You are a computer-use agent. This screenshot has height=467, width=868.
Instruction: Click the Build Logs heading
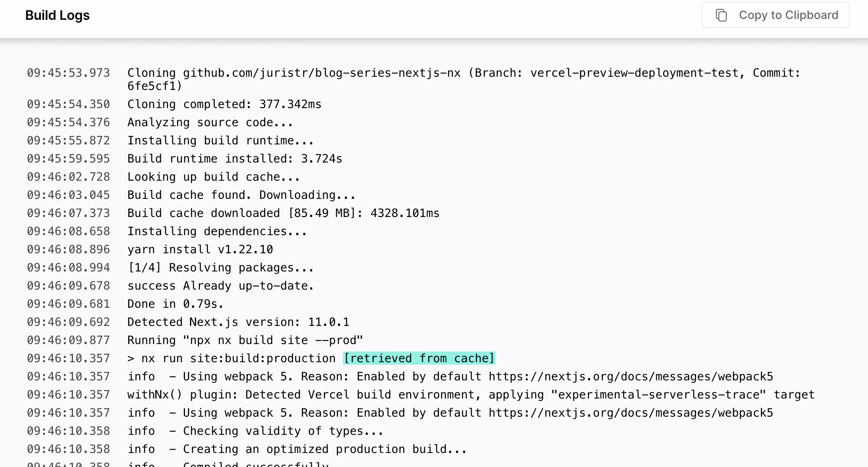coord(57,15)
